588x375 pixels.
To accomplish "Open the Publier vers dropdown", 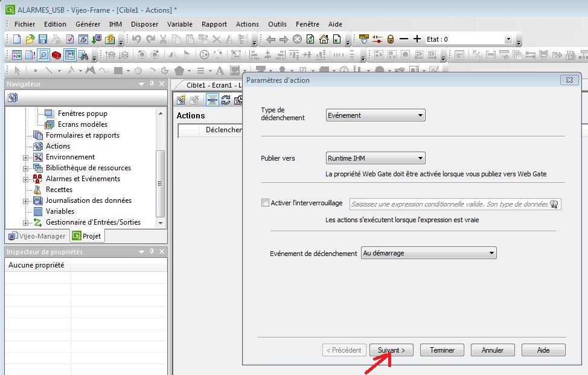I will (x=375, y=158).
